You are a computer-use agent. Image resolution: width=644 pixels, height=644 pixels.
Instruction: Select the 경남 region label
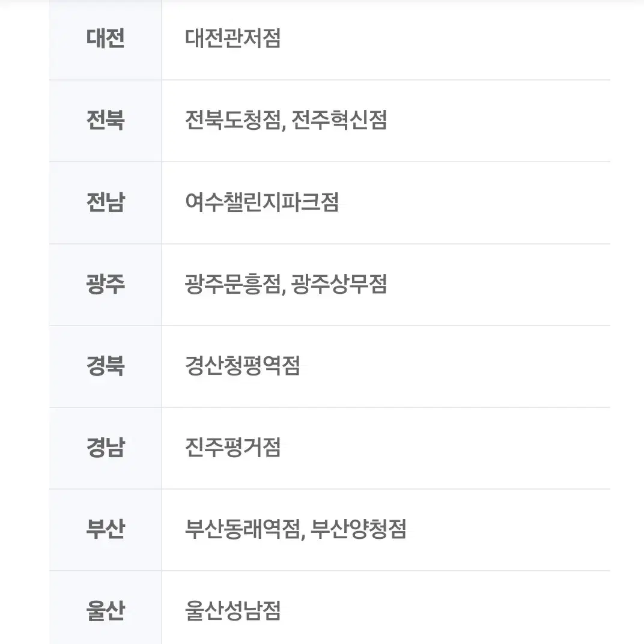click(106, 448)
